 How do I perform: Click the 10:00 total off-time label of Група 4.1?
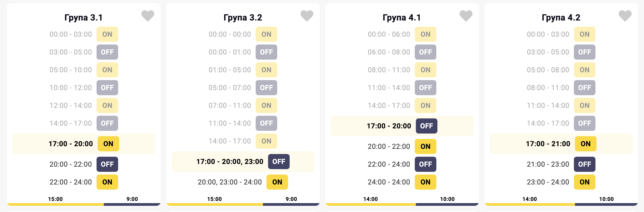point(447,199)
